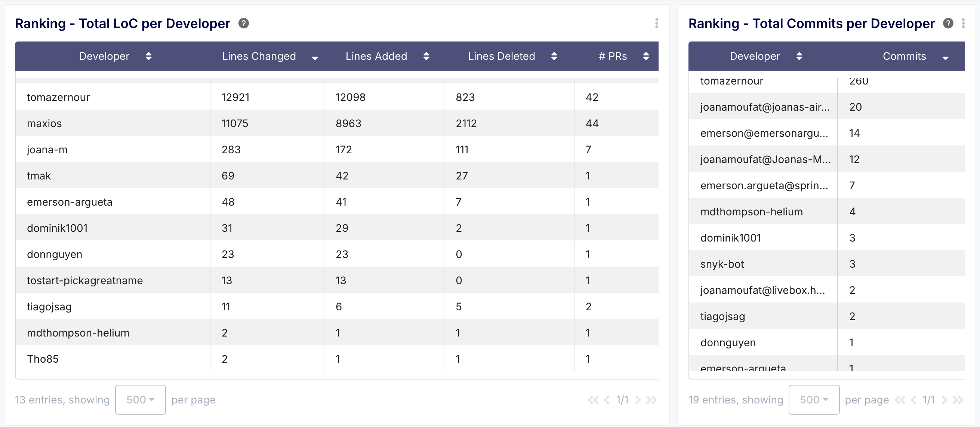980x427 pixels.
Task: Sort LoC table by Developer column arrows
Action: pos(148,56)
